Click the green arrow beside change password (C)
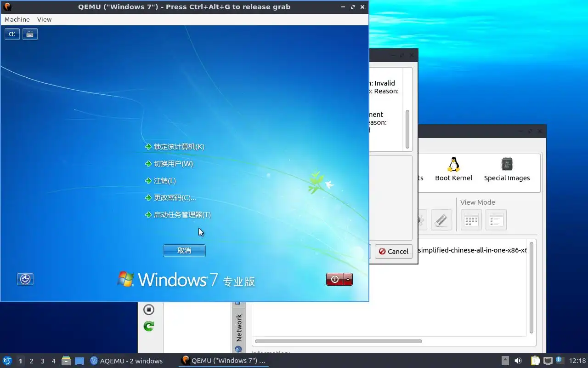 148,198
